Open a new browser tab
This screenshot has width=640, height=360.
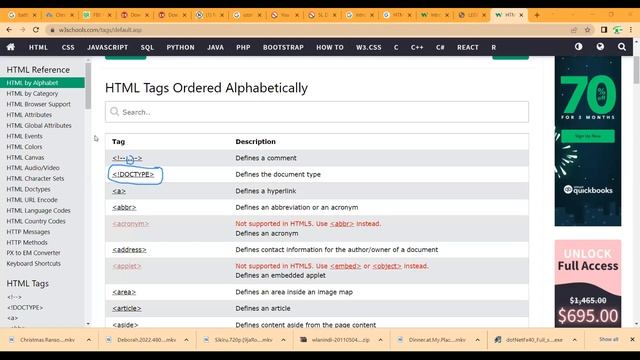pos(537,15)
